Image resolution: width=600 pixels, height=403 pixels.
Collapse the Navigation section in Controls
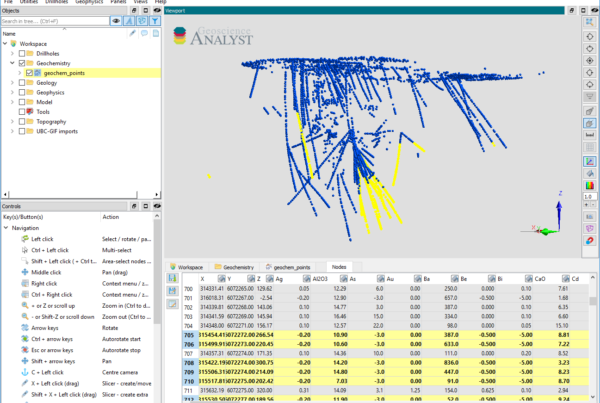coord(5,228)
